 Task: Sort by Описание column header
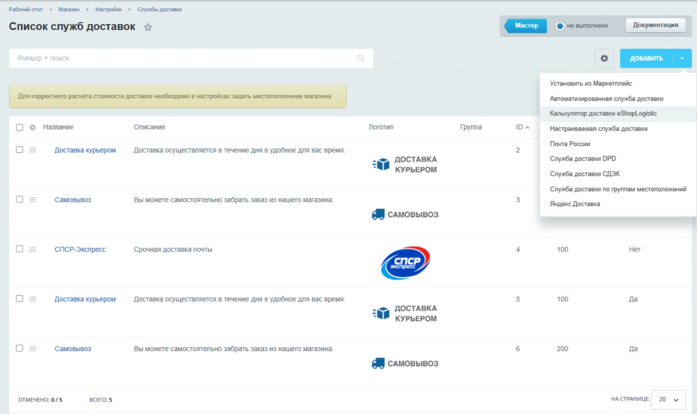pyautogui.click(x=149, y=127)
